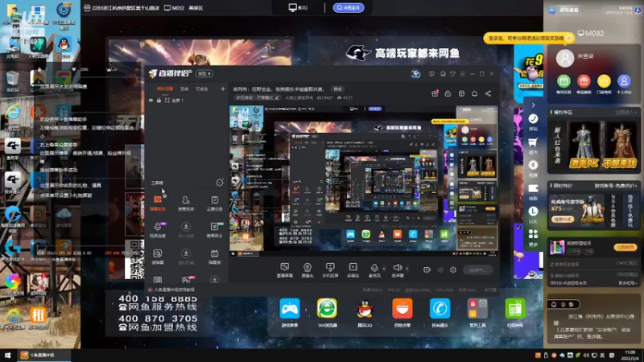Click the open padlock icon above the preview

tap(448, 93)
